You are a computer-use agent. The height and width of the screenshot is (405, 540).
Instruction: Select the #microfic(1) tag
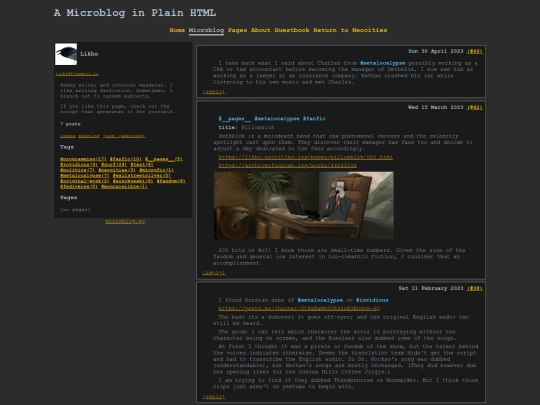pos(156,170)
